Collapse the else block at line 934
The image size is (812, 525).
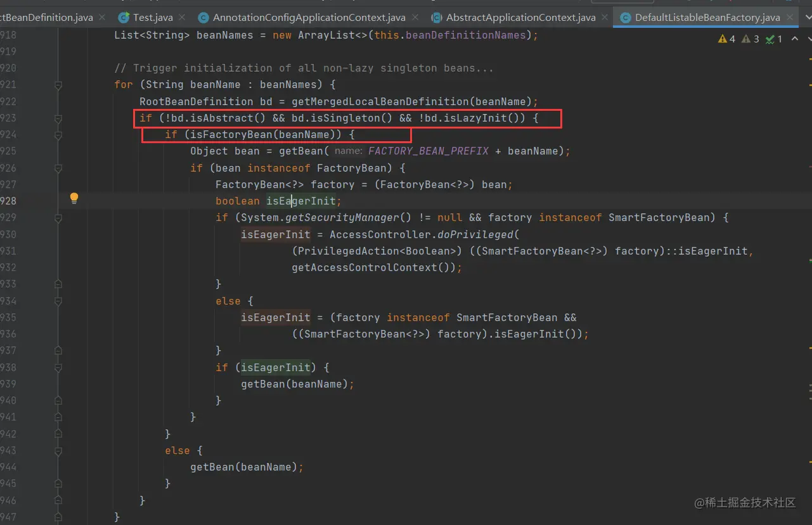(58, 301)
